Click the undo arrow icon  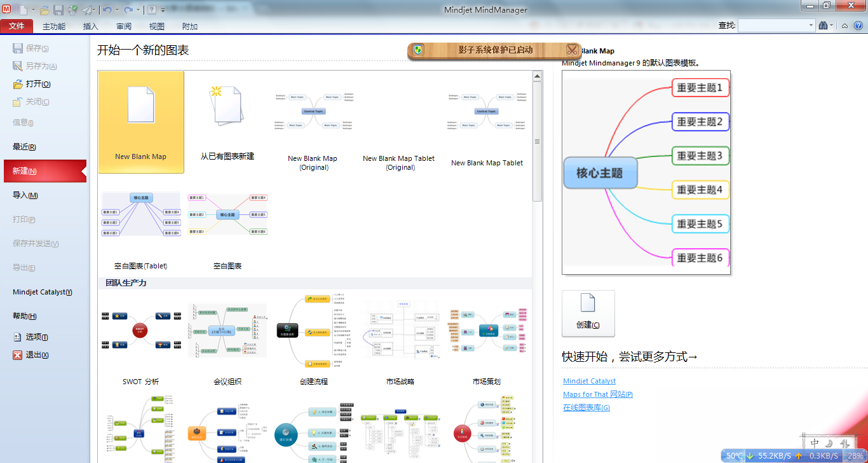click(x=107, y=10)
